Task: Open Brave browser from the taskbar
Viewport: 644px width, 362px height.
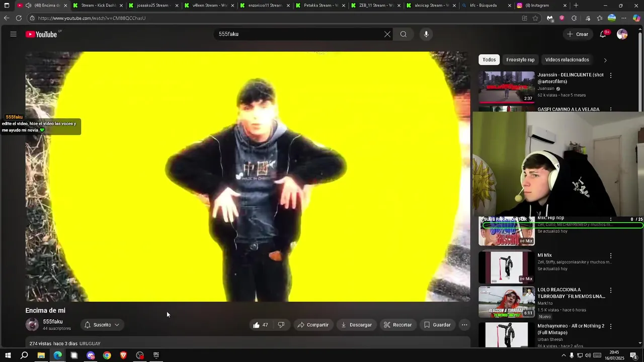Action: click(x=123, y=355)
